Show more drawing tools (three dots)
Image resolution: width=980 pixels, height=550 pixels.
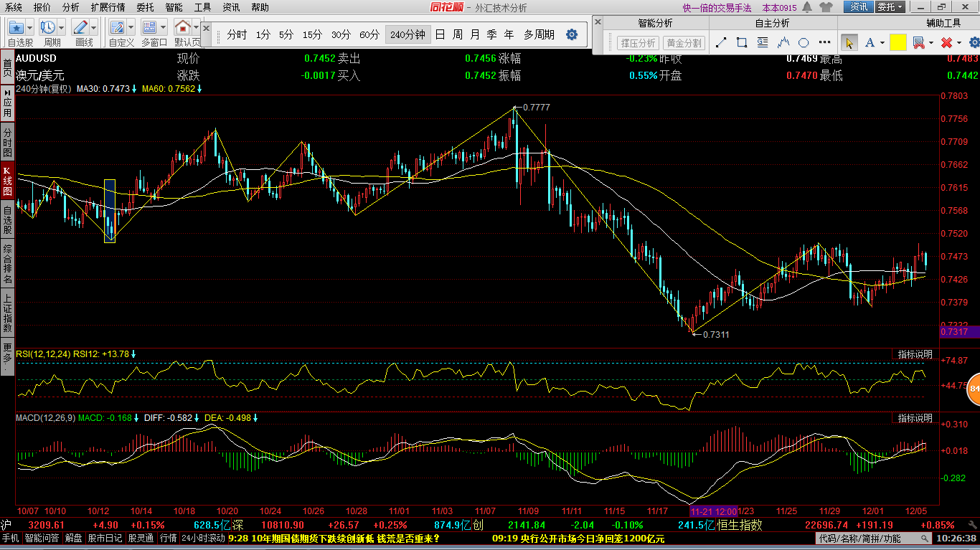tap(824, 43)
